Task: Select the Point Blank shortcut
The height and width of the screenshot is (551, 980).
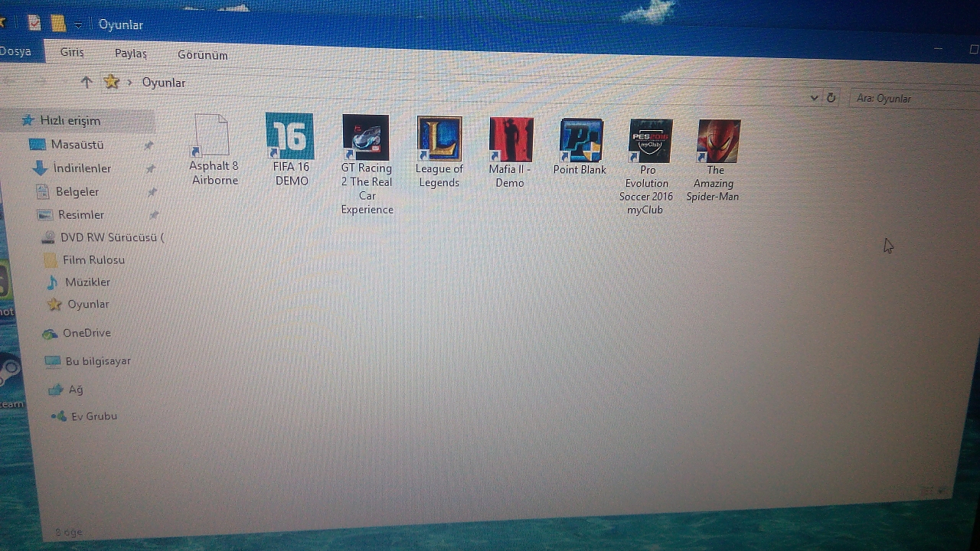Action: click(580, 147)
